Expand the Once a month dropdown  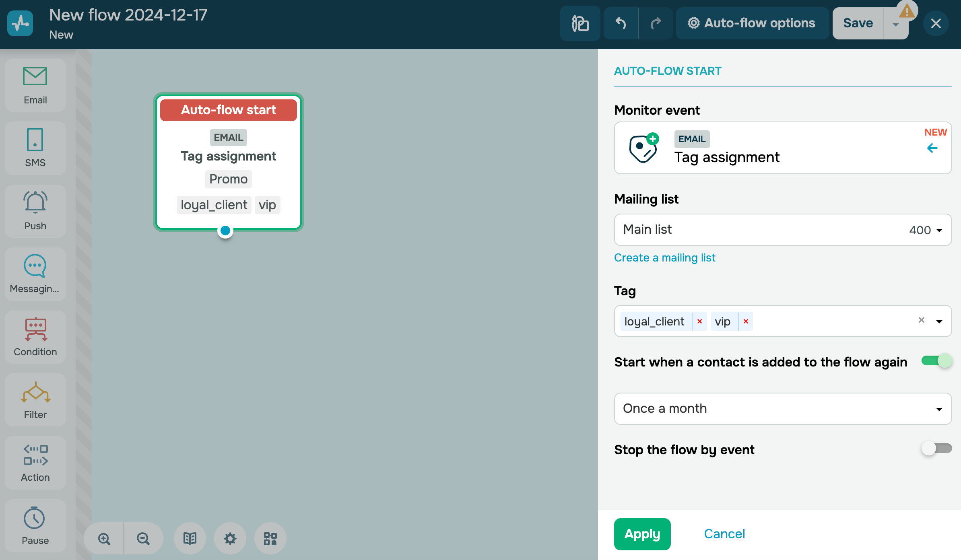tap(782, 409)
